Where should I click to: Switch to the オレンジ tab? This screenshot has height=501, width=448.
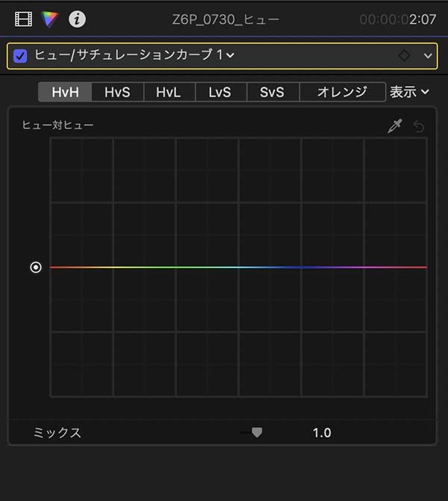pos(342,92)
